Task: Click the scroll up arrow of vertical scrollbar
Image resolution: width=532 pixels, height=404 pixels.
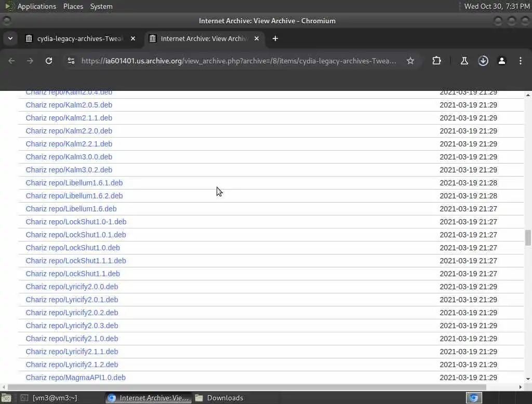Action: pos(528,95)
